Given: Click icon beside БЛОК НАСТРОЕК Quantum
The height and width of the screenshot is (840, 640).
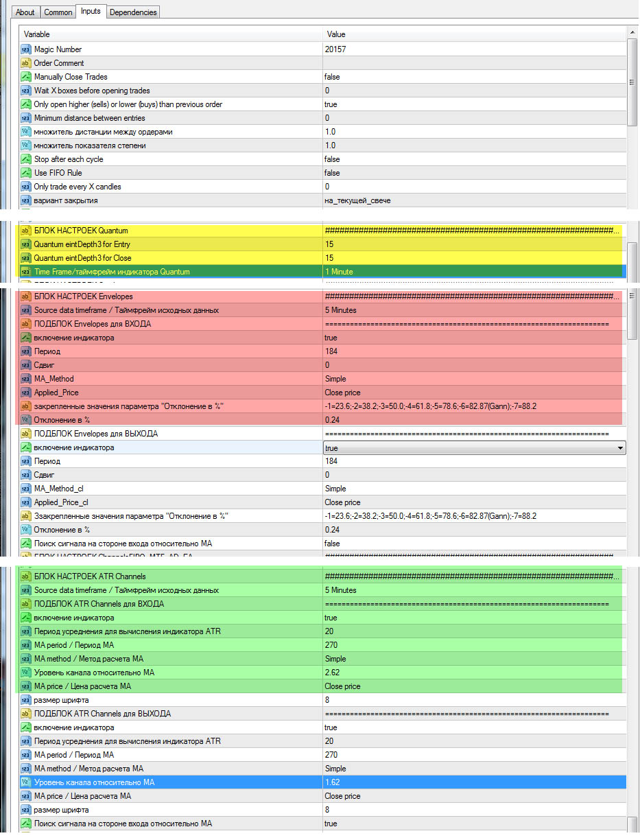Looking at the screenshot, I should (x=26, y=231).
